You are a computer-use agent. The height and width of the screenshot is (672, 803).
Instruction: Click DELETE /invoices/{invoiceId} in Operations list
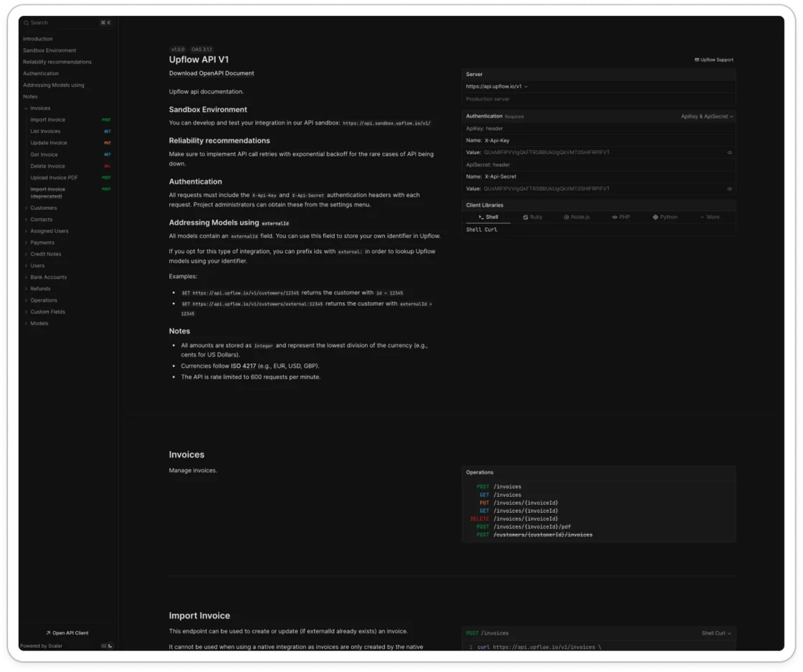pyautogui.click(x=514, y=519)
